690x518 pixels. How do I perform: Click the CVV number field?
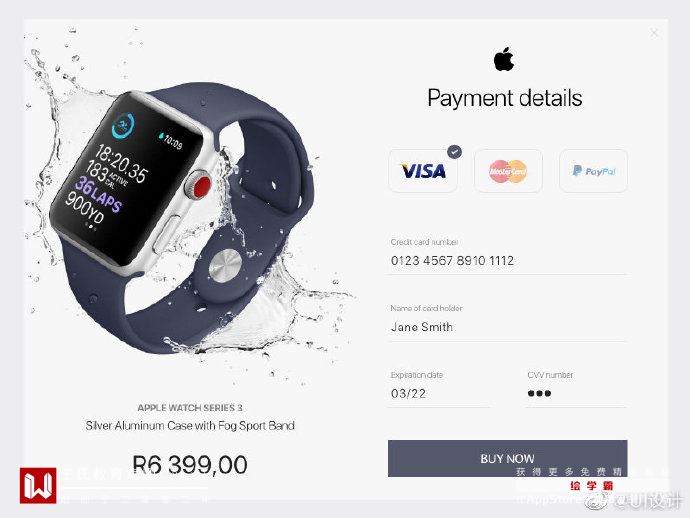pyautogui.click(x=576, y=393)
